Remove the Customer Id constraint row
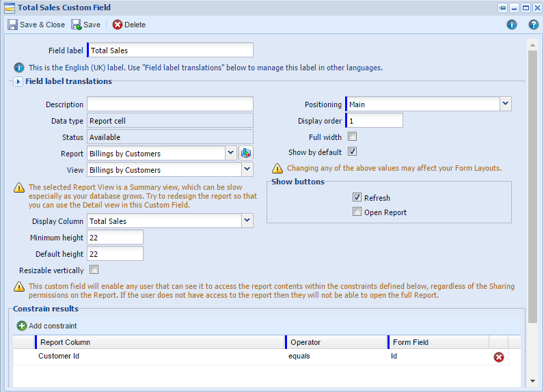Image resolution: width=544 pixels, height=392 pixels. 499,356
